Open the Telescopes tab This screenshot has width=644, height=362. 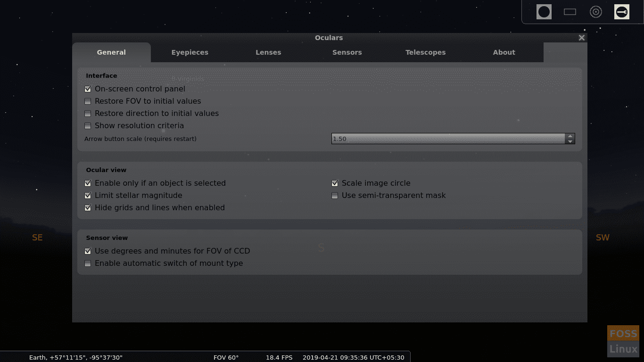(426, 52)
